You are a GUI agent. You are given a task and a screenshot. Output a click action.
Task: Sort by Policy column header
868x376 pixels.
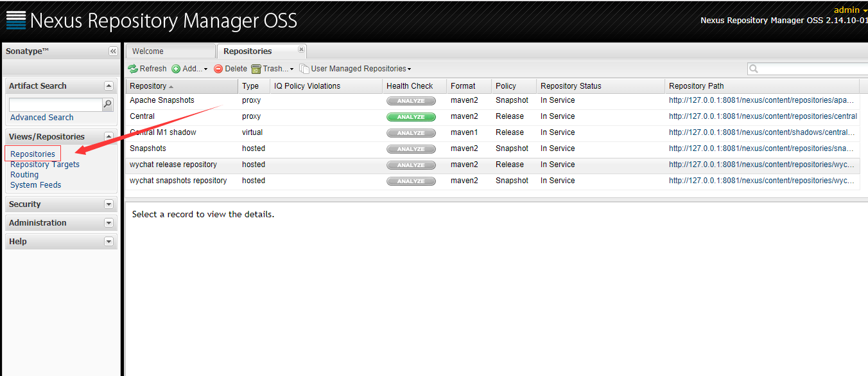coord(514,86)
